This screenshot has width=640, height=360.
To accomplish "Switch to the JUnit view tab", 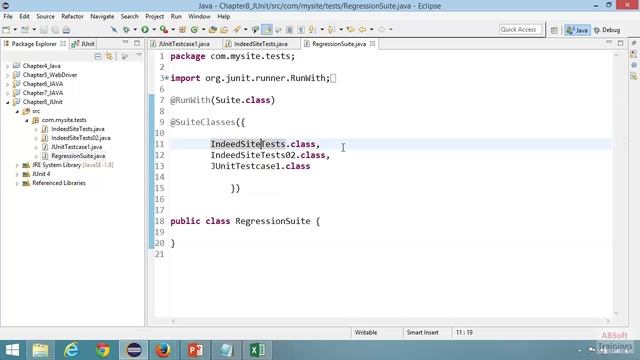I will click(83, 44).
